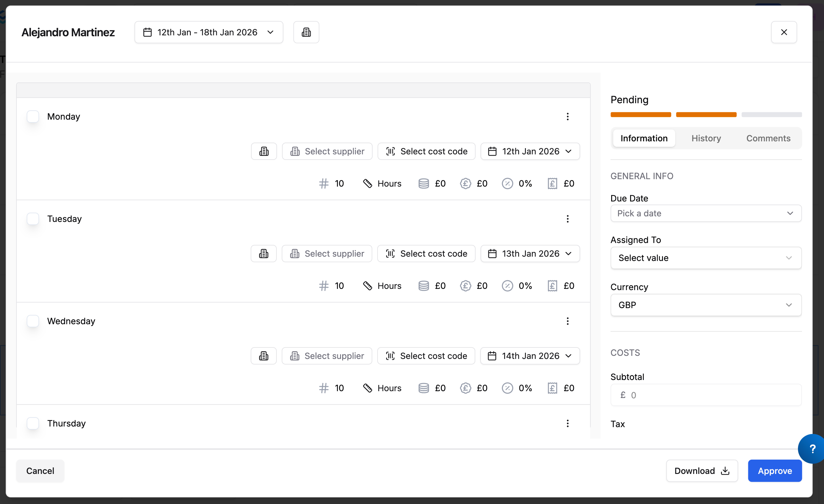Open the 12th Jan - 18th Jan 2026 range dropdown

[209, 32]
